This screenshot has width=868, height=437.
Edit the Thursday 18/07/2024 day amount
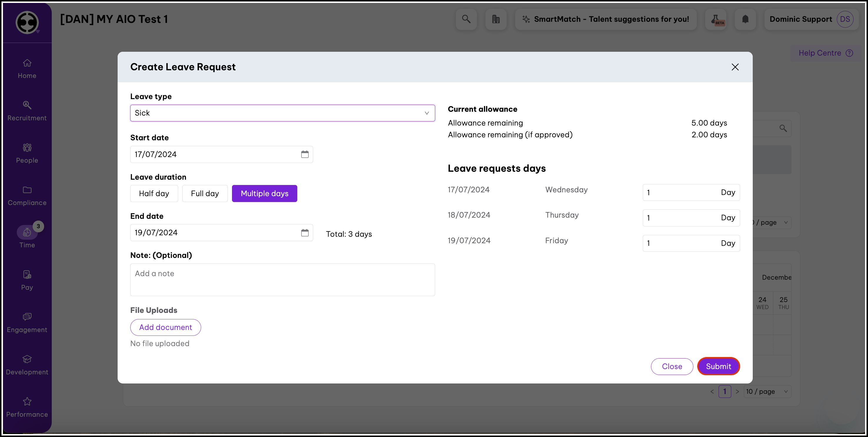click(x=691, y=218)
